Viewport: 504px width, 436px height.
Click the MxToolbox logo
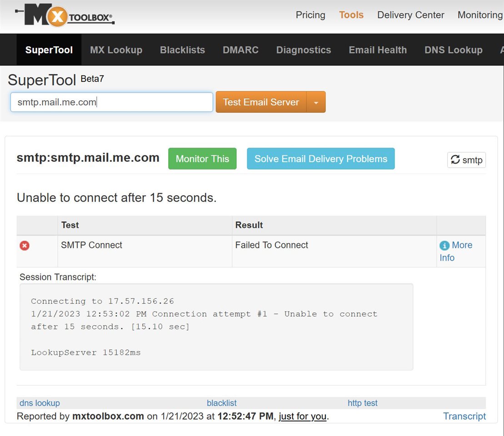[x=65, y=15]
